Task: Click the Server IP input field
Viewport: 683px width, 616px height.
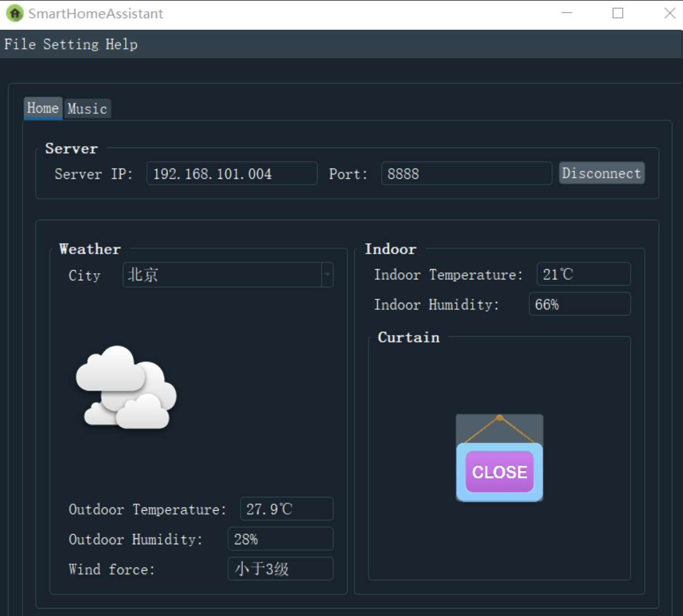Action: coord(232,174)
